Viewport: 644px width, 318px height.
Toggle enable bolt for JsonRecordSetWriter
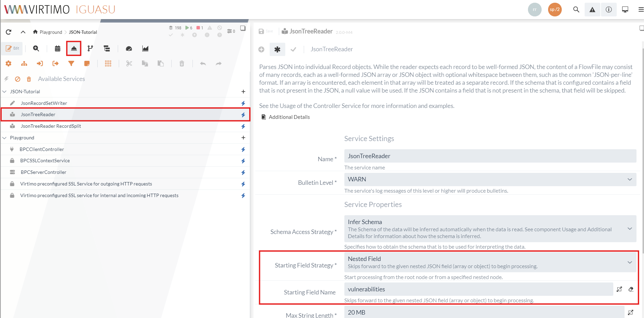pyautogui.click(x=243, y=103)
